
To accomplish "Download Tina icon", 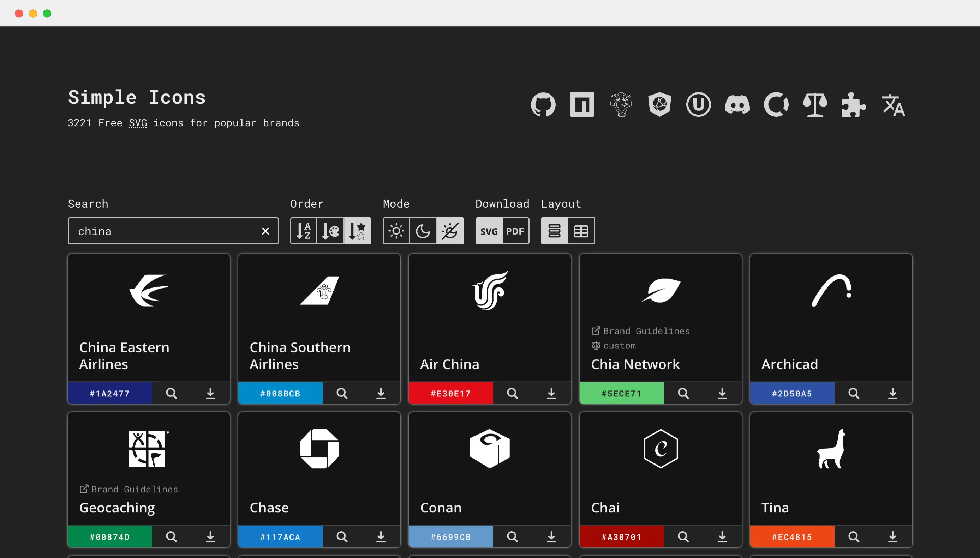I will coord(892,536).
